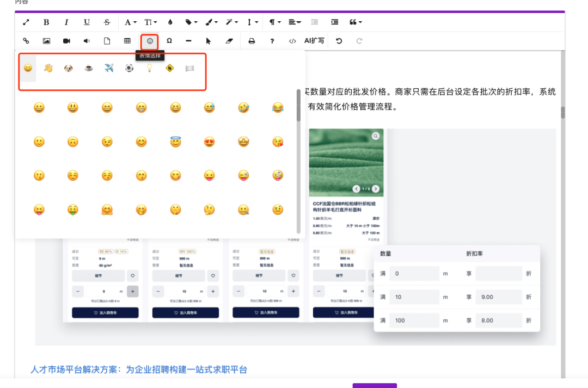Toggle bold formatting

(46, 22)
